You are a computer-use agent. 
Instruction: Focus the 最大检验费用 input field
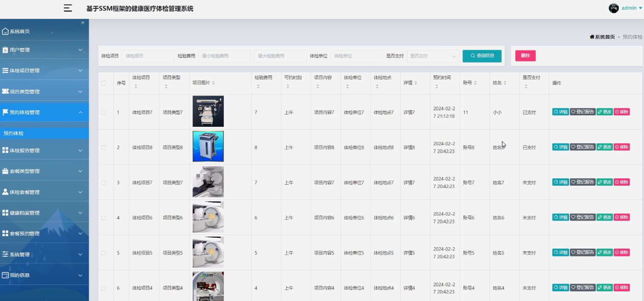[280, 56]
